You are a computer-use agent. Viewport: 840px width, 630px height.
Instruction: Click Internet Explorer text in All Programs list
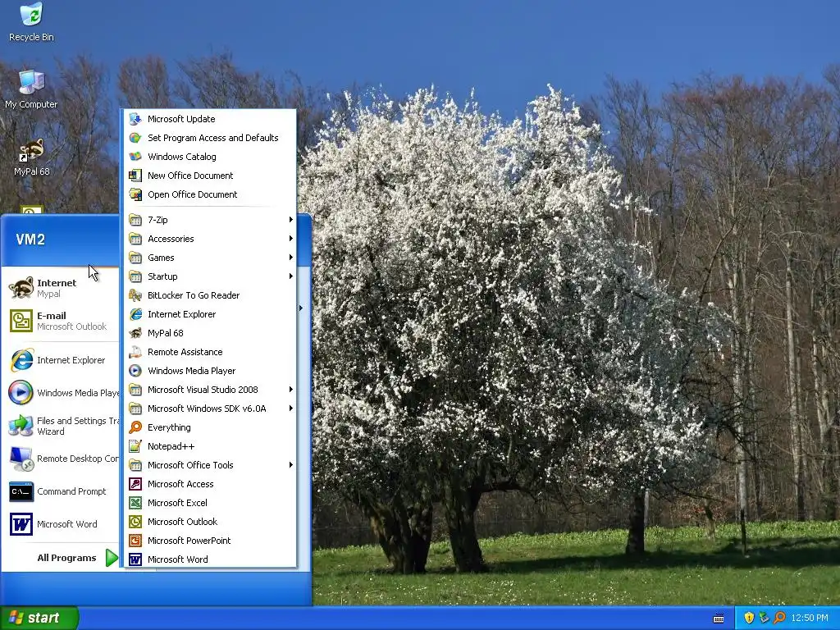(181, 314)
